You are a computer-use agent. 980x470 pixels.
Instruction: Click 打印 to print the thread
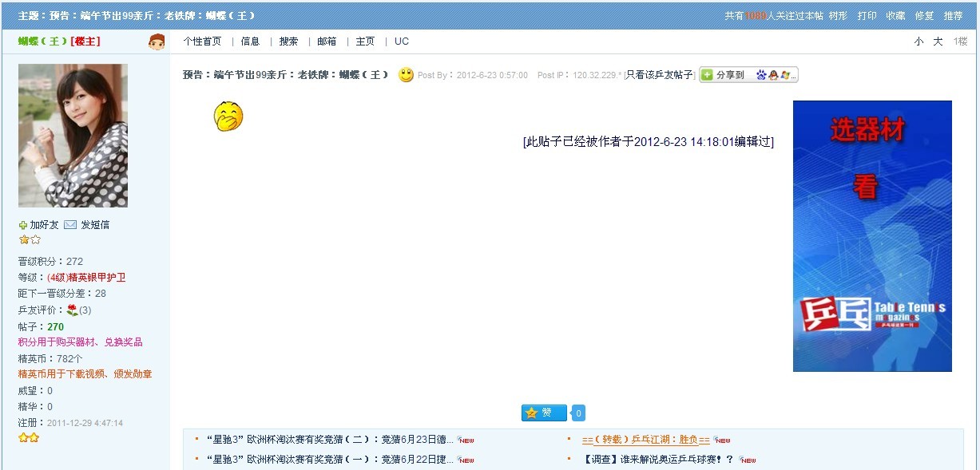[x=867, y=16]
